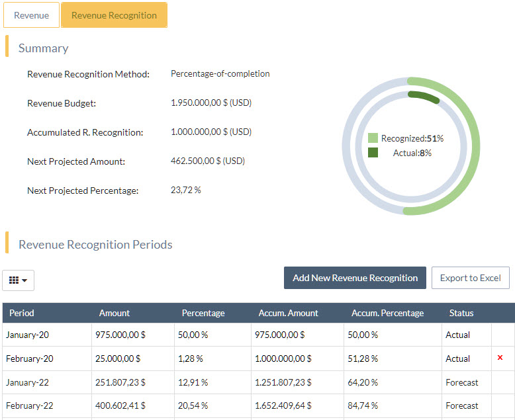Open the column grid selector dropdown
This screenshot has height=420, width=515.
click(x=19, y=280)
